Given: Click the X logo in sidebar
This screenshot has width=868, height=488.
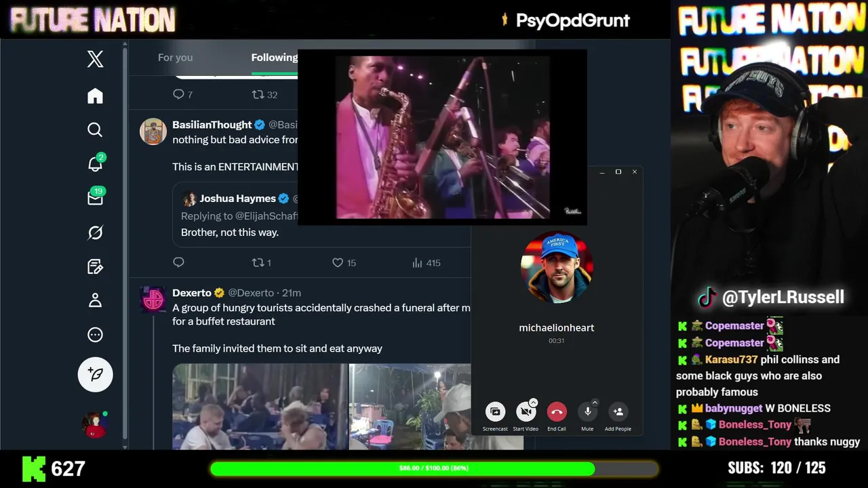Looking at the screenshot, I should [x=95, y=59].
